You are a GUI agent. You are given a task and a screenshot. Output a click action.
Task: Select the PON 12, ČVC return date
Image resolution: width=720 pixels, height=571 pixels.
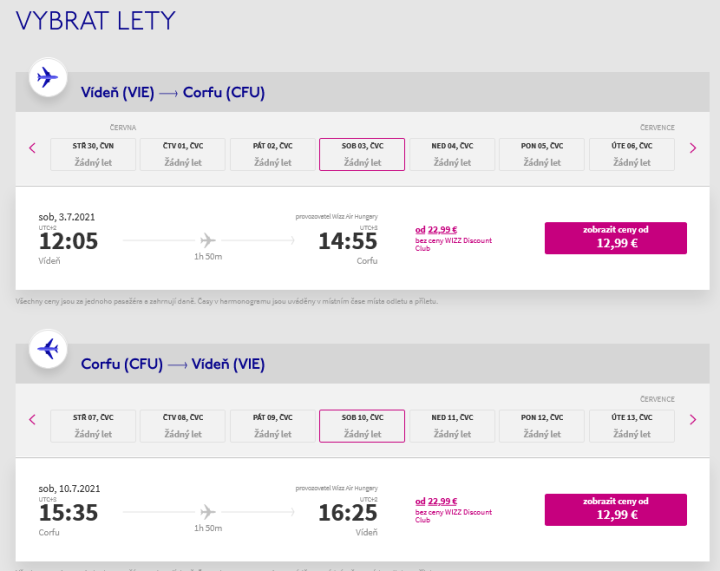pos(542,425)
